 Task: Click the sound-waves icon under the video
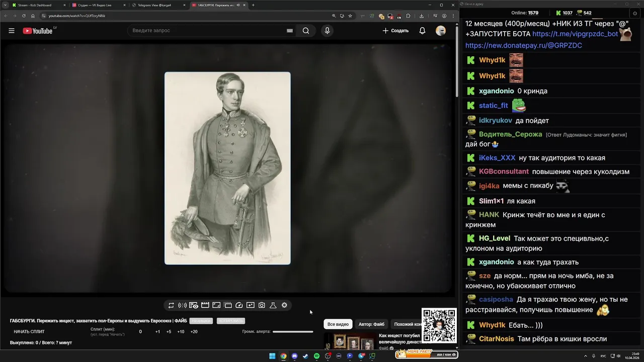[183, 305]
